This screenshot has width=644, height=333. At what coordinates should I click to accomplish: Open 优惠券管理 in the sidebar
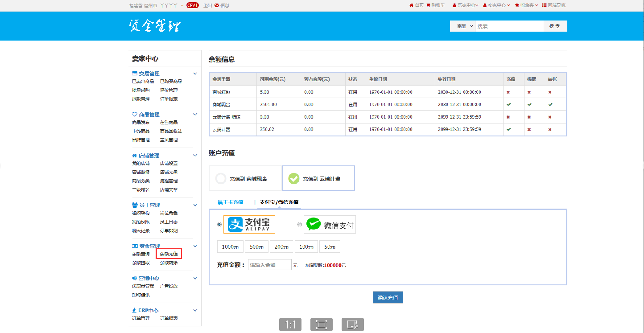(x=143, y=286)
